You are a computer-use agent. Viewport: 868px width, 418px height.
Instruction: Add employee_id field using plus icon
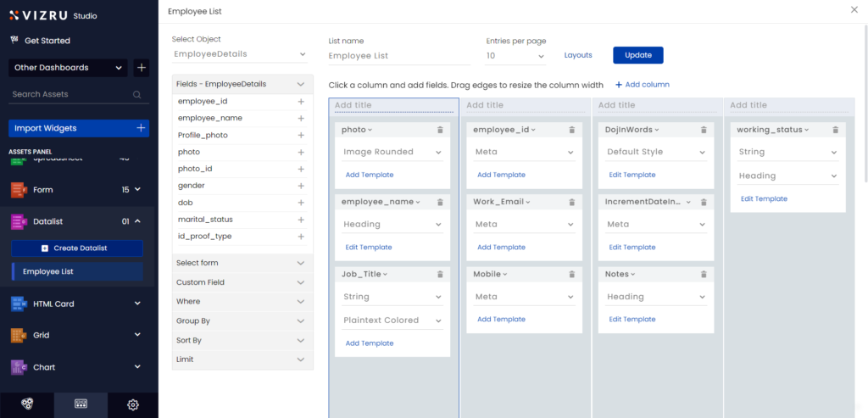(301, 102)
